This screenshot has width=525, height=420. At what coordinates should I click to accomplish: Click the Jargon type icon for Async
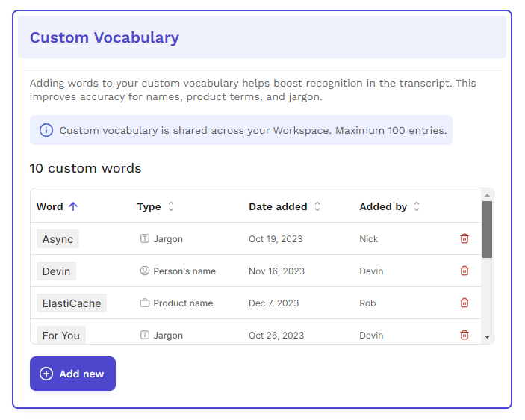pyautogui.click(x=145, y=238)
